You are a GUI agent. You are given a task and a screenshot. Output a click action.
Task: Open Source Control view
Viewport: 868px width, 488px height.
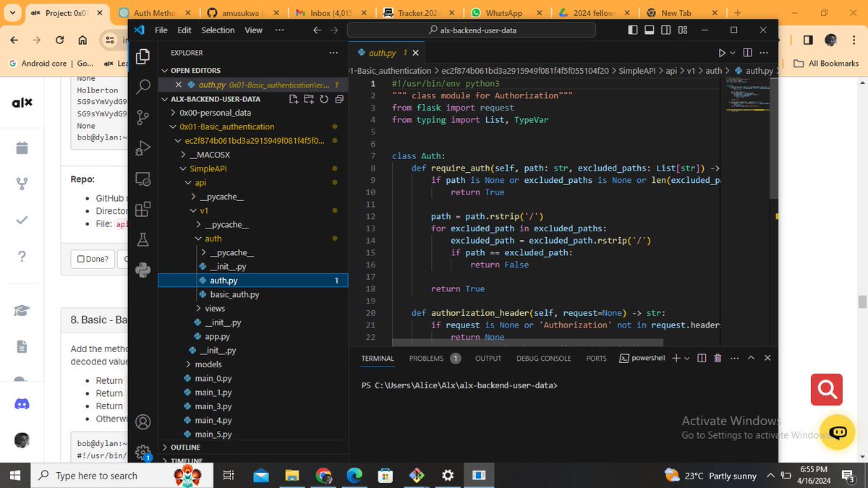point(143,116)
